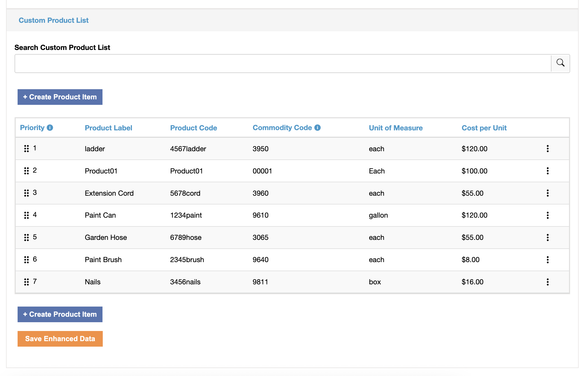Sort the table by Product Label
Viewport: 588px width, 376px height.
pyautogui.click(x=108, y=128)
